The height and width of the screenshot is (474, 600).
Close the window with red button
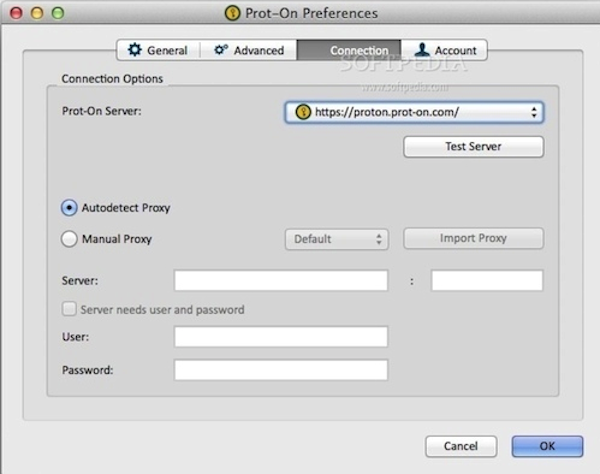tap(16, 13)
